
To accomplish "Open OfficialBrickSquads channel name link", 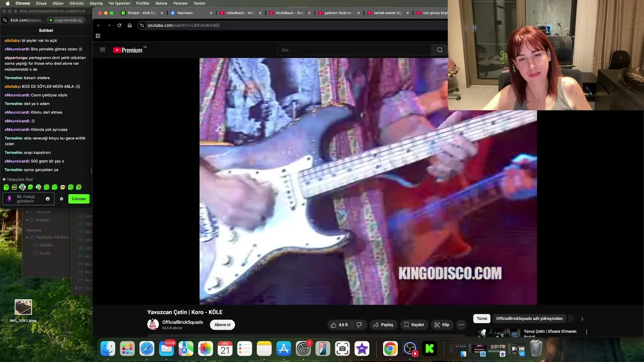I will point(183,322).
